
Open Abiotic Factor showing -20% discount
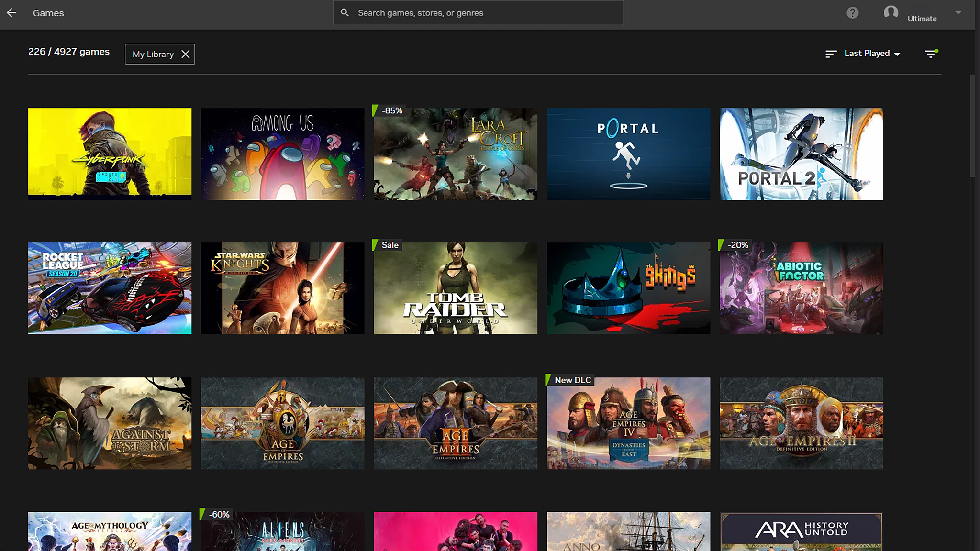(801, 288)
